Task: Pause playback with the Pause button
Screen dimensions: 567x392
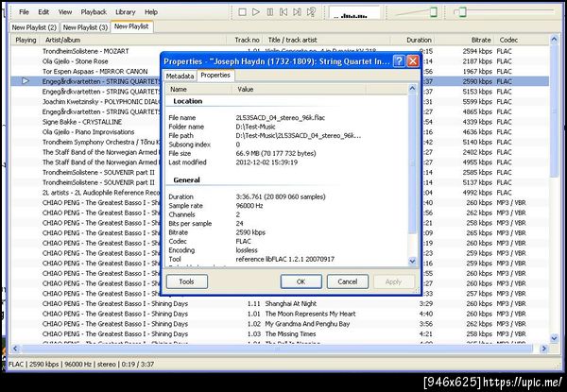Action: point(269,12)
